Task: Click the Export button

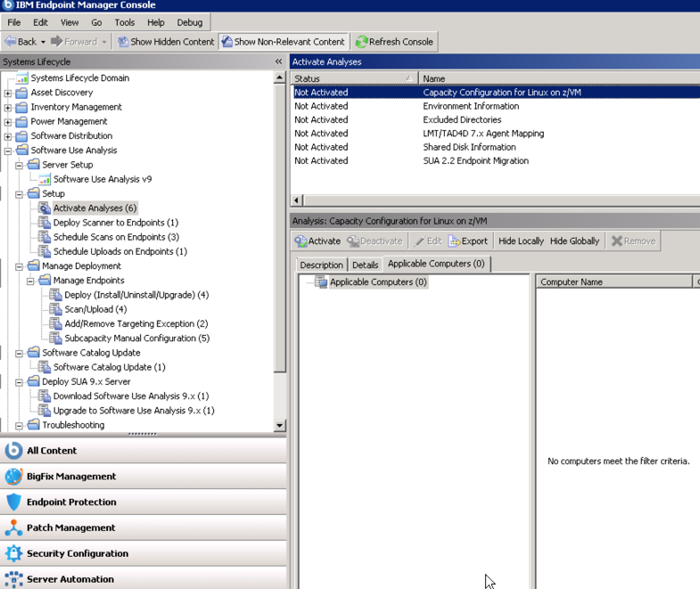Action: click(468, 241)
